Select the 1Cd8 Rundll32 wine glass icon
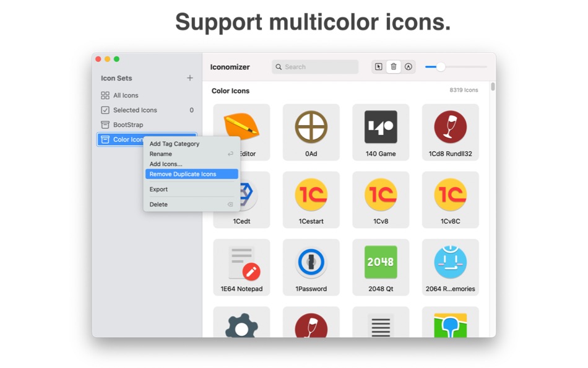 450,126
